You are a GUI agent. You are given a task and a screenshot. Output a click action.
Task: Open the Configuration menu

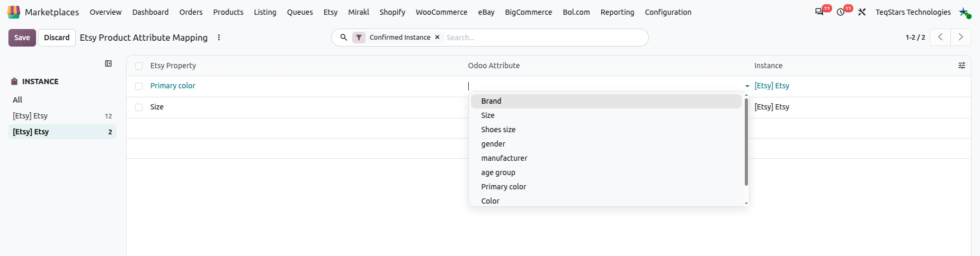point(668,12)
